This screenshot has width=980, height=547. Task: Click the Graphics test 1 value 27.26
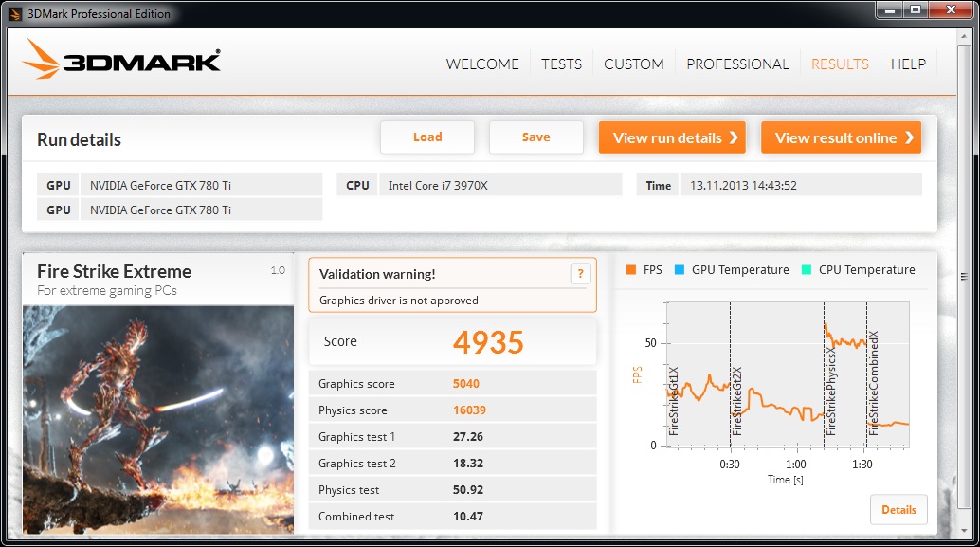pyautogui.click(x=468, y=437)
